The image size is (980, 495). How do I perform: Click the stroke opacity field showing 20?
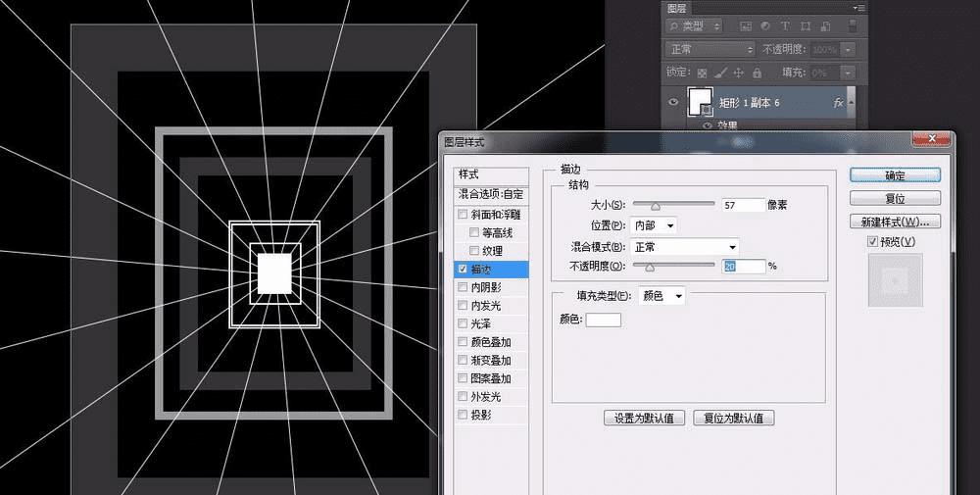743,267
